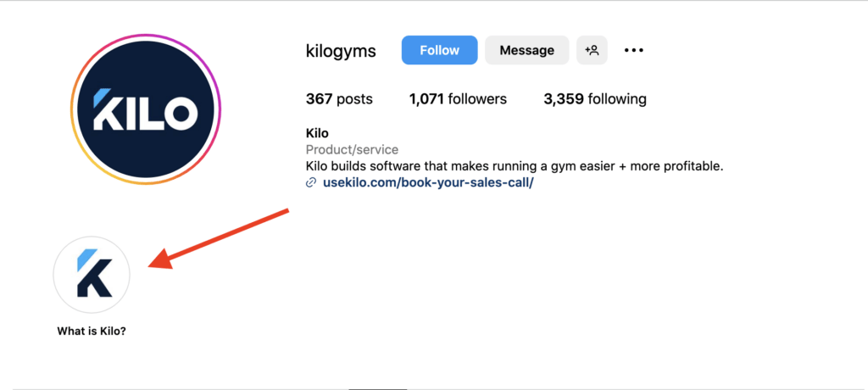The image size is (868, 390).
Task: Click the bold Kilo display name
Action: click(x=317, y=133)
